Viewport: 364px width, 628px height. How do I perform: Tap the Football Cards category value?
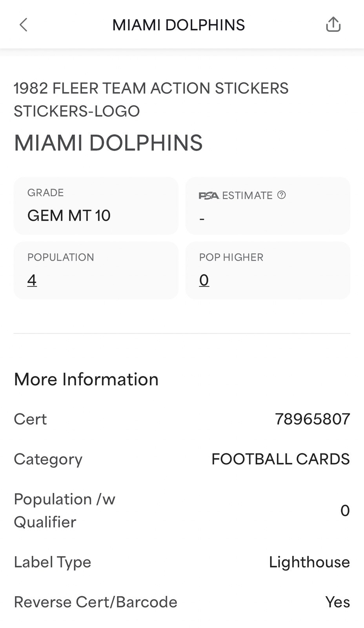point(280,459)
